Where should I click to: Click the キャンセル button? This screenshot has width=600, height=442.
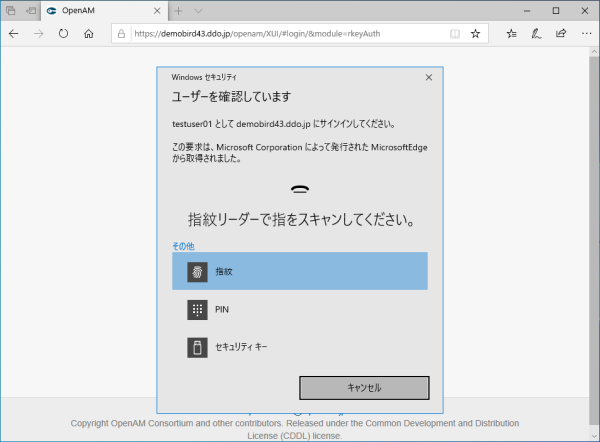click(x=364, y=388)
